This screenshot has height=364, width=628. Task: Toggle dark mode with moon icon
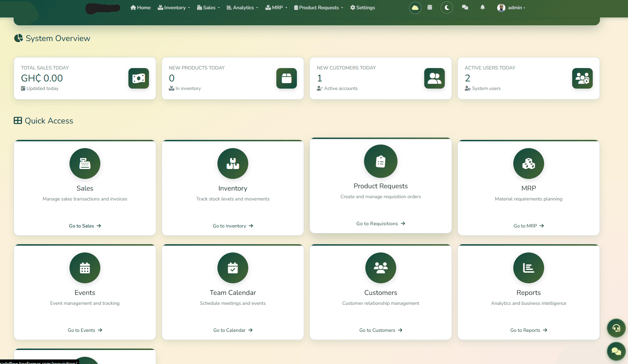coord(447,8)
